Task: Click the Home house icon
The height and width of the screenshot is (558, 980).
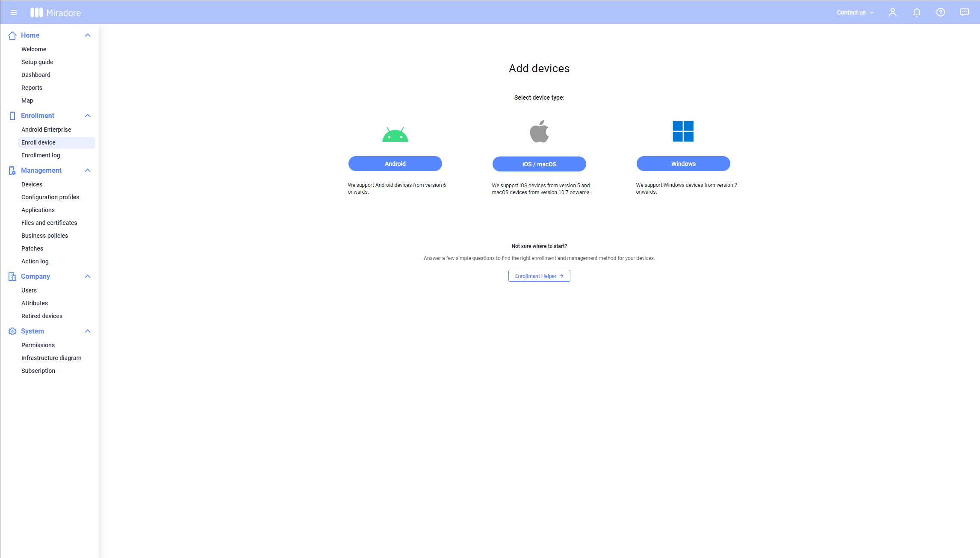Action: tap(12, 35)
